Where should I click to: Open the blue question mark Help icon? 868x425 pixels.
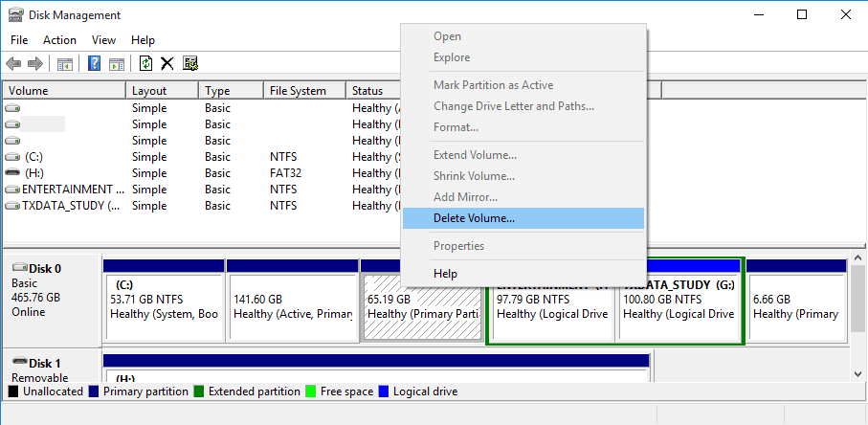94,63
